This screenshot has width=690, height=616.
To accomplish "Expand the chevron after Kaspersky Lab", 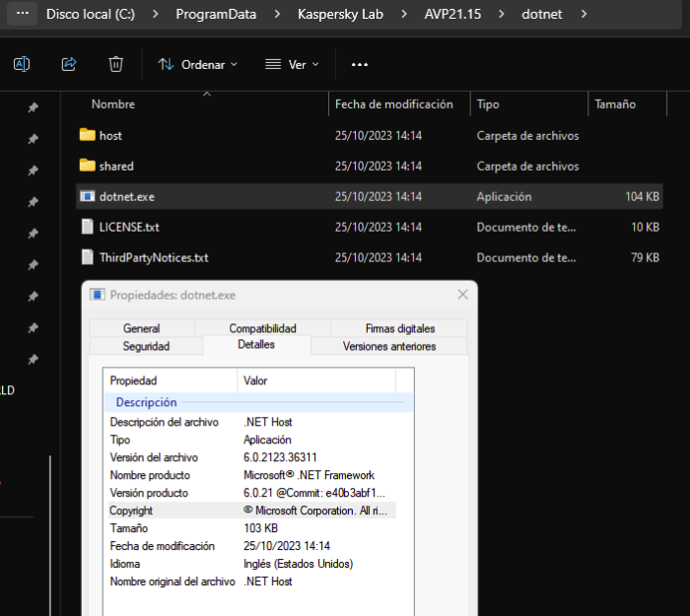I will pyautogui.click(x=404, y=14).
